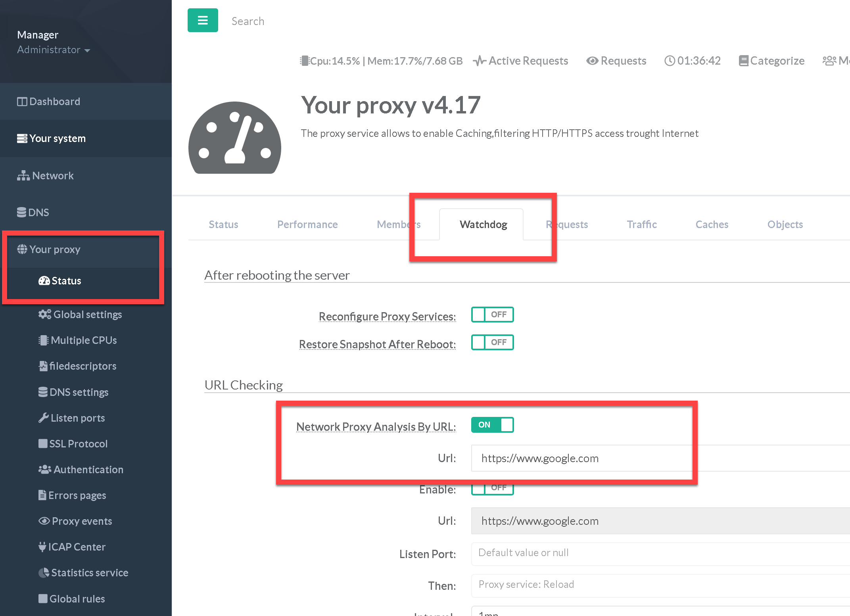Click the Network sitemap icon in sidebar
Image resolution: width=850 pixels, height=616 pixels.
(x=23, y=175)
